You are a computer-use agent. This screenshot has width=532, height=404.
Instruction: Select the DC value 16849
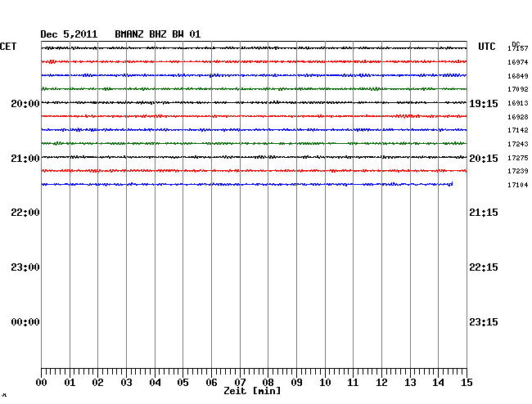click(518, 76)
